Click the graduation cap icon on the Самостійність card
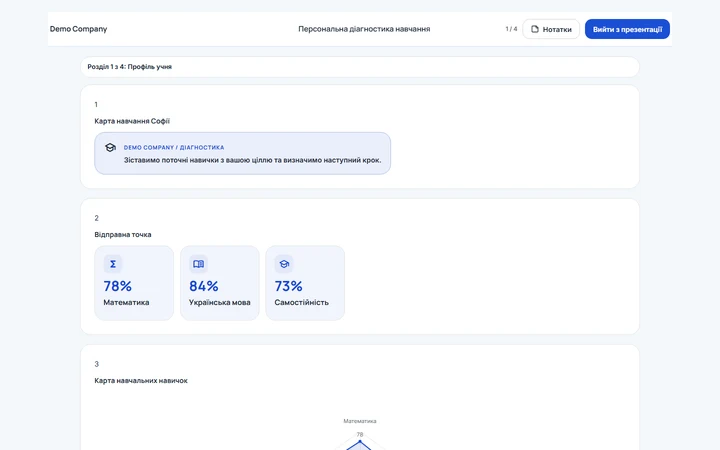Image resolution: width=720 pixels, height=450 pixels. tap(284, 264)
